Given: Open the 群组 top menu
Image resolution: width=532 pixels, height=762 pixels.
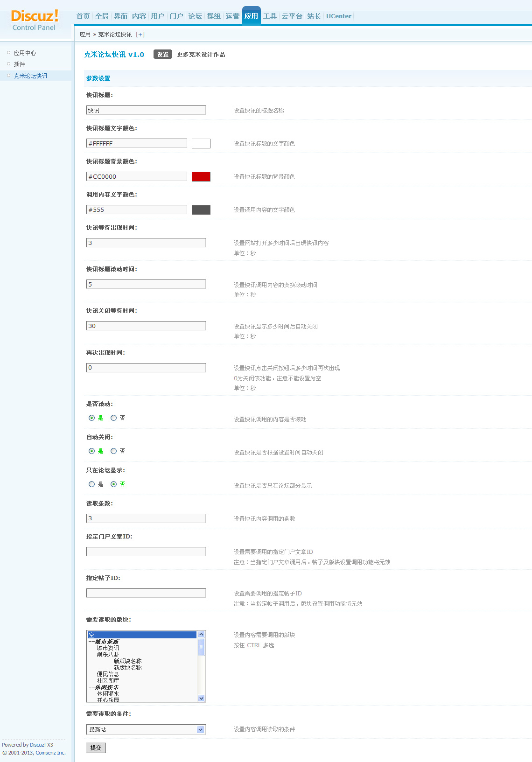Looking at the screenshot, I should [x=214, y=16].
